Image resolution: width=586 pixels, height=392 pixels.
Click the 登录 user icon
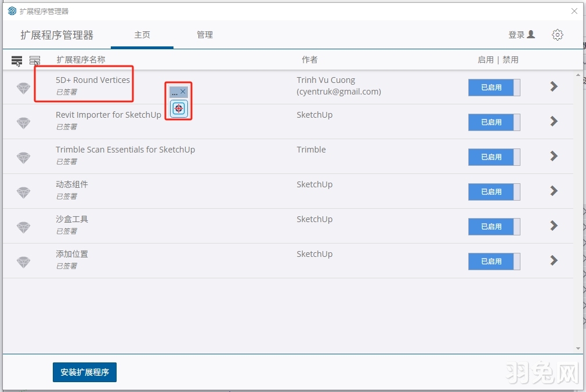coord(530,35)
